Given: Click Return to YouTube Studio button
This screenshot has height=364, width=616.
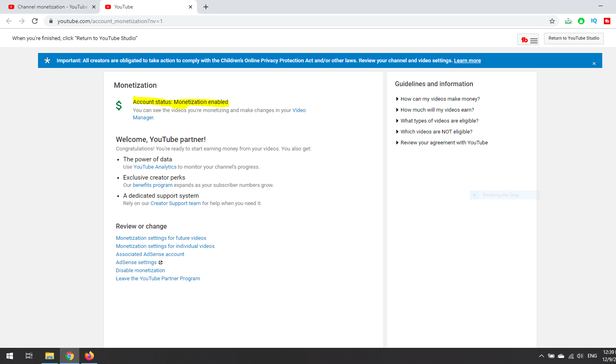Looking at the screenshot, I should 574,38.
